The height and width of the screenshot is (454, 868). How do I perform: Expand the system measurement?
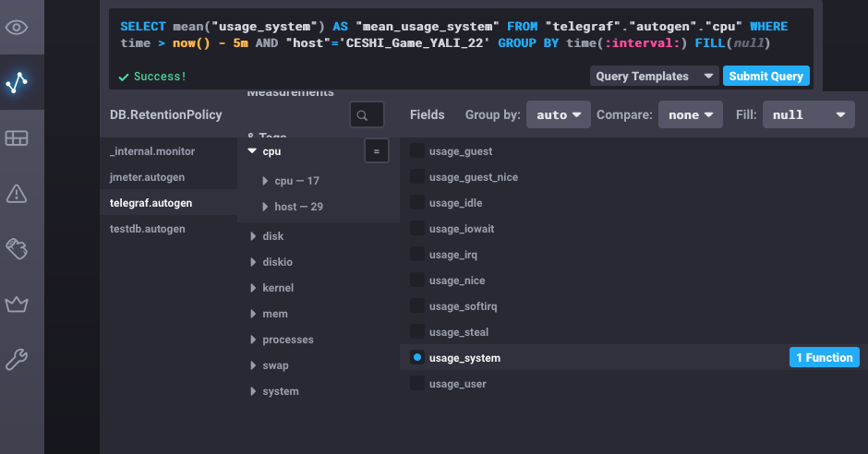pos(253,391)
